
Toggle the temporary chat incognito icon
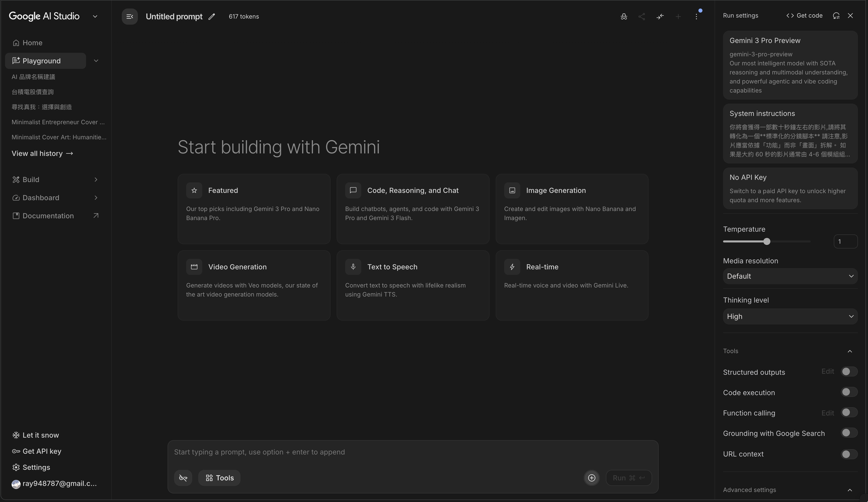click(x=624, y=16)
